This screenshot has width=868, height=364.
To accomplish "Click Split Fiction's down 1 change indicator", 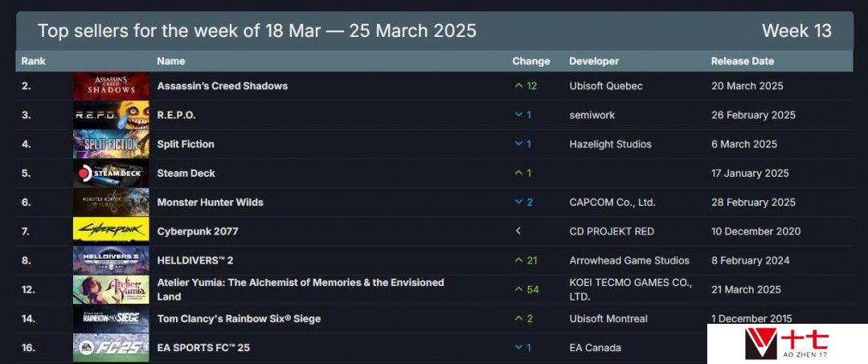I will click(x=523, y=144).
